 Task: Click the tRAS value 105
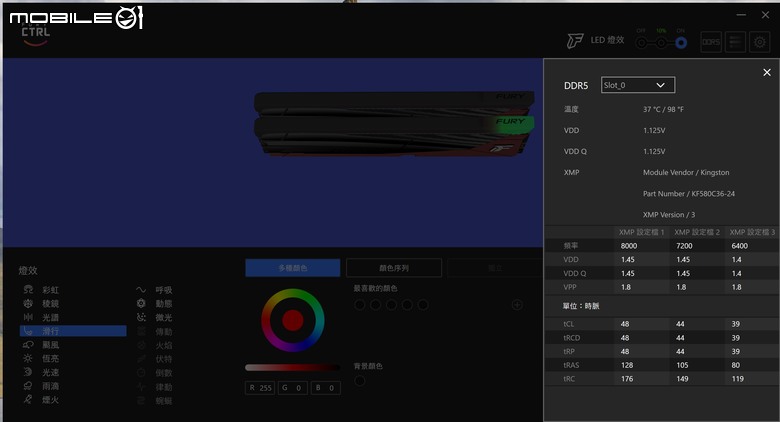coord(682,365)
